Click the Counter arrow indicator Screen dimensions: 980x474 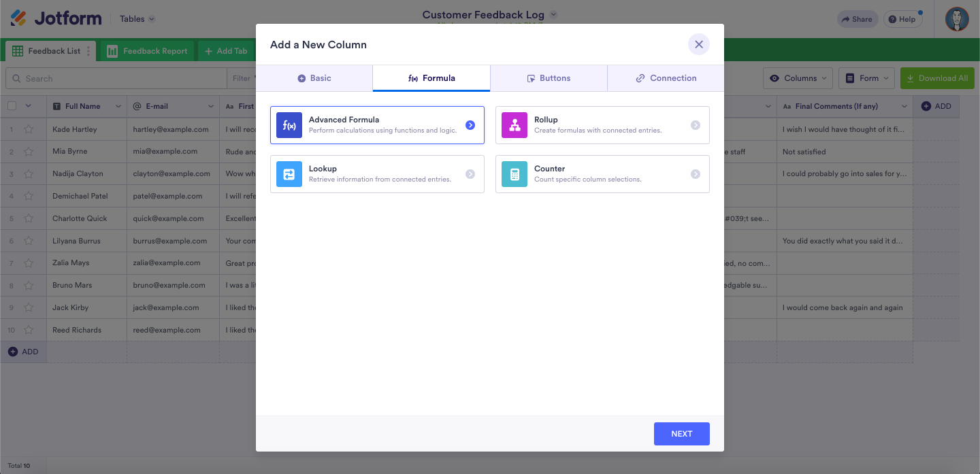coord(696,174)
